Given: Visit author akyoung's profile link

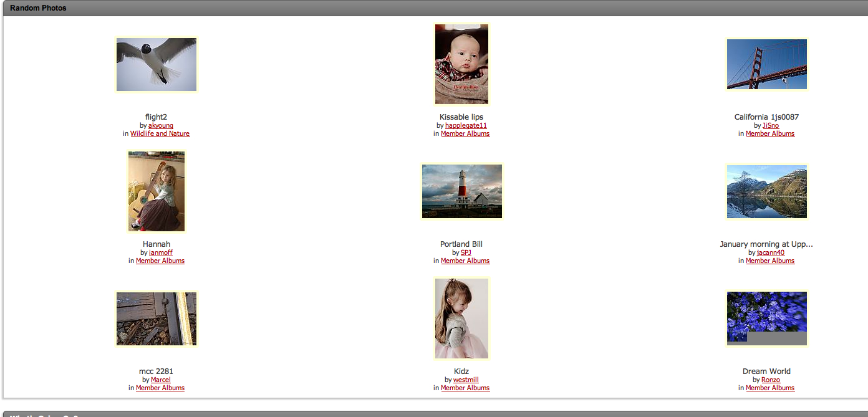Looking at the screenshot, I should [160, 126].
